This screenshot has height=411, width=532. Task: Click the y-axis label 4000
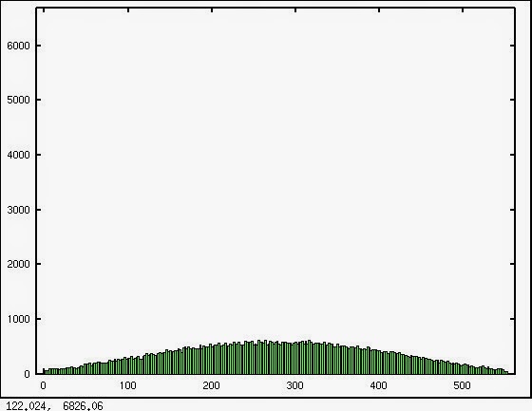pyautogui.click(x=18, y=155)
